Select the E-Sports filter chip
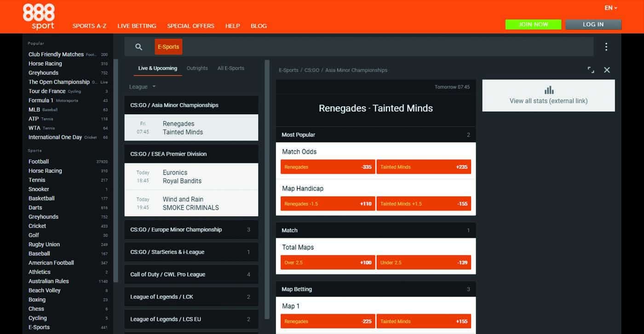 pyautogui.click(x=168, y=47)
